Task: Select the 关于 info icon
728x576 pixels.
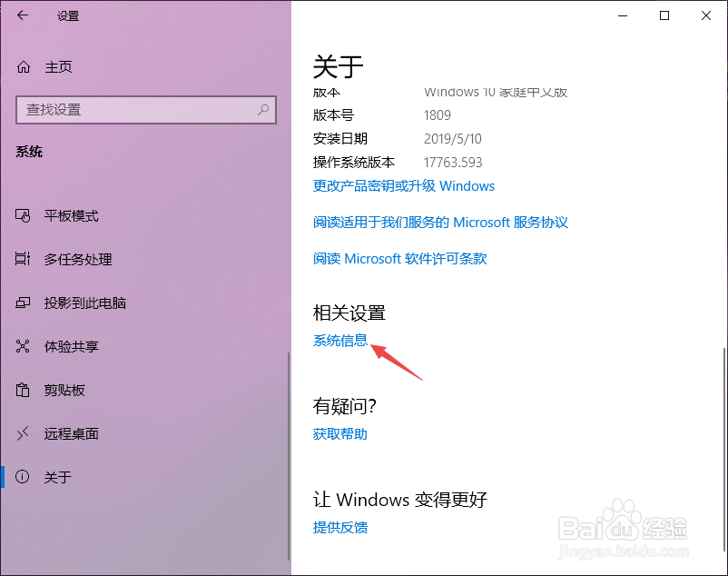Action: [x=23, y=477]
